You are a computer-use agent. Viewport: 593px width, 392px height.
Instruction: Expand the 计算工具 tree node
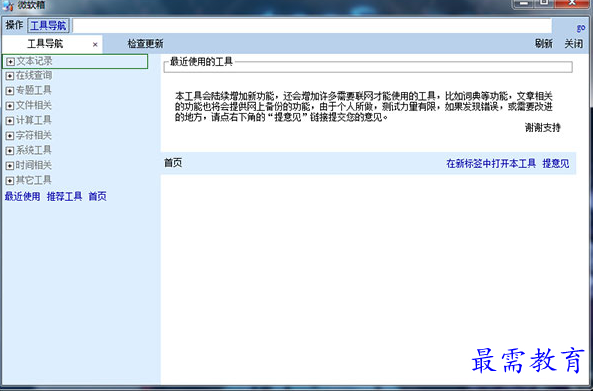click(10, 121)
